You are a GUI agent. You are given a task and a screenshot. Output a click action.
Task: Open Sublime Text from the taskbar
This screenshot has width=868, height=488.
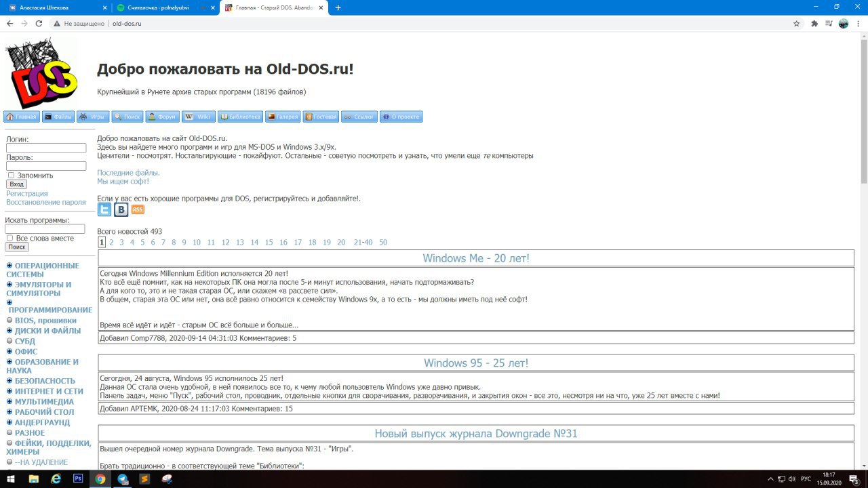[x=144, y=479]
